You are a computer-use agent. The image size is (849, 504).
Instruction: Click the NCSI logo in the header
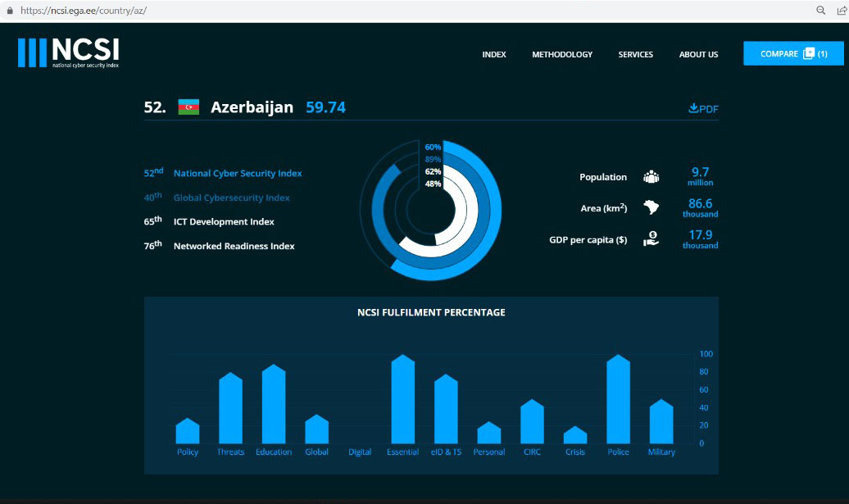click(x=68, y=52)
